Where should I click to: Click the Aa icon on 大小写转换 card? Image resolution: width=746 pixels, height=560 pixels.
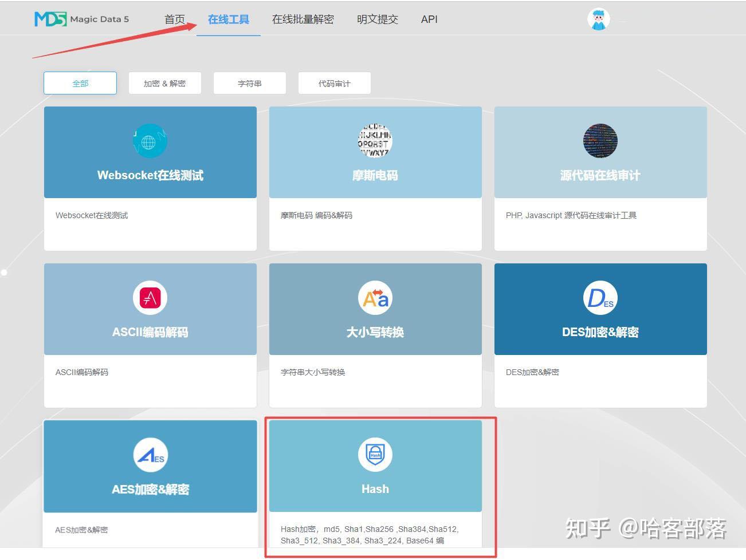tap(375, 298)
